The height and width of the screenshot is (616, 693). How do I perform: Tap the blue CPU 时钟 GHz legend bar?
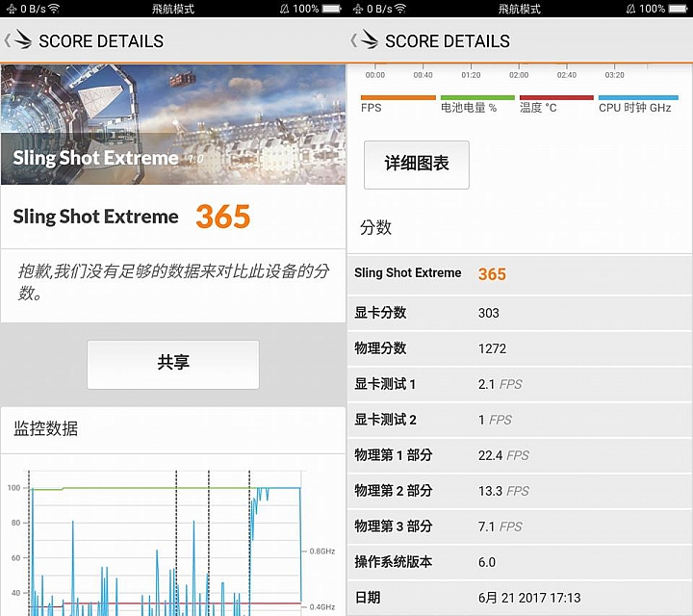click(638, 97)
